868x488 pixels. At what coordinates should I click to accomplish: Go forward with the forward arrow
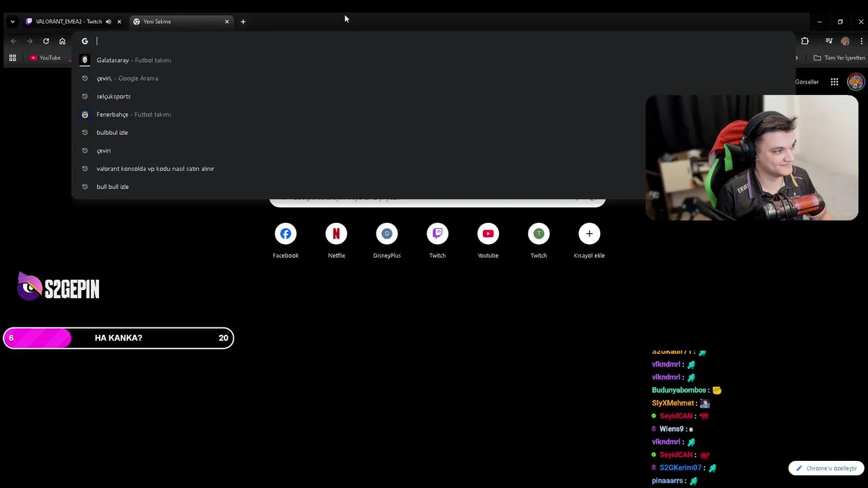point(30,41)
